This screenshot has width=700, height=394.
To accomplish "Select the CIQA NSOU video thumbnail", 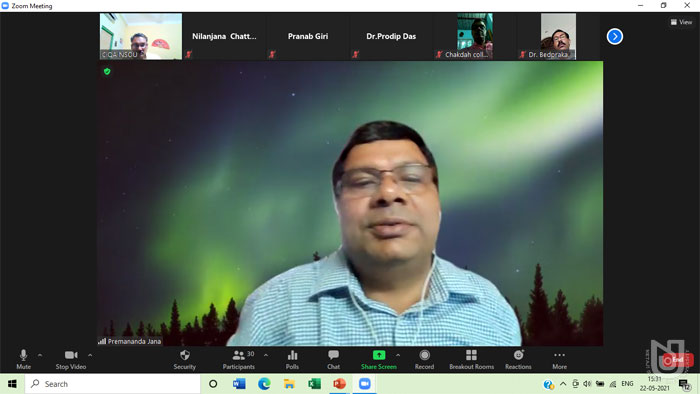I will click(141, 36).
